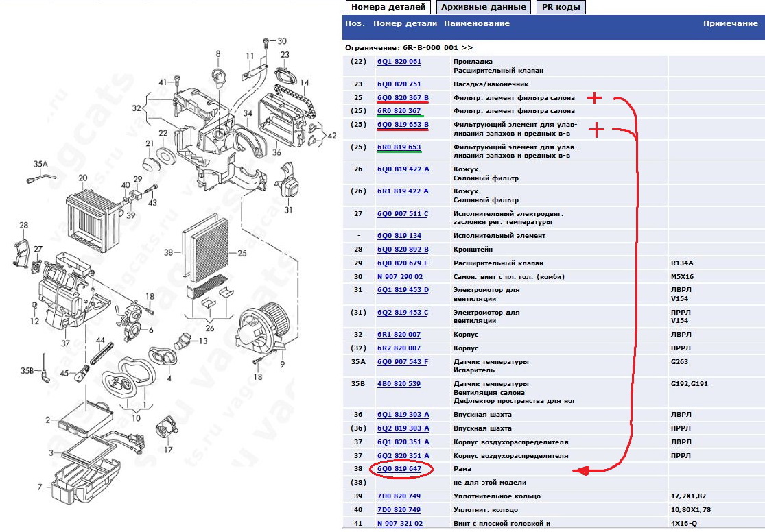Click the Примечание column header

coord(730,23)
